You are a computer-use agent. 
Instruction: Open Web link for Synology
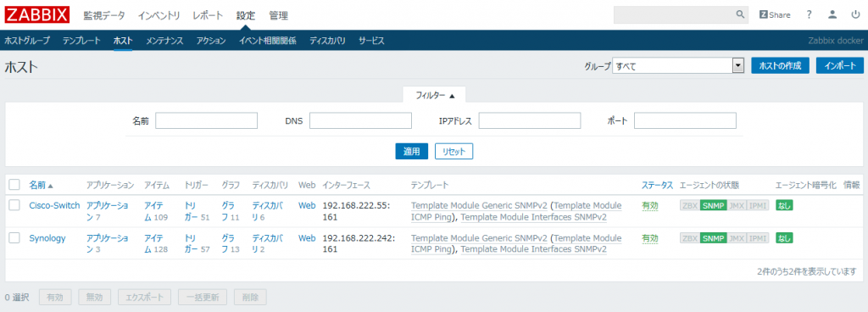[307, 238]
